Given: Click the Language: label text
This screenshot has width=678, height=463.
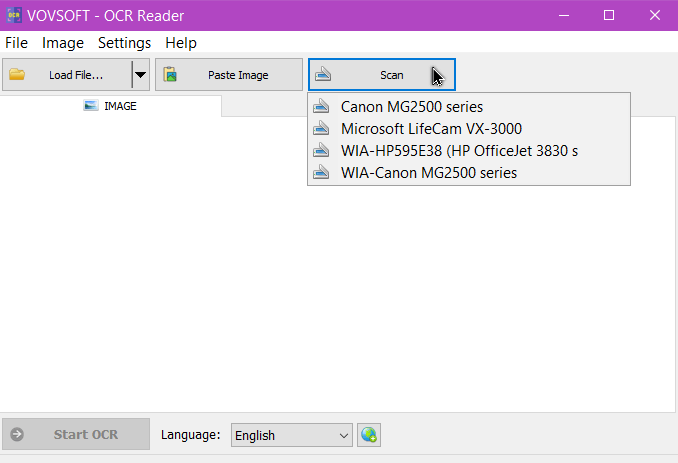Looking at the screenshot, I should pos(191,434).
